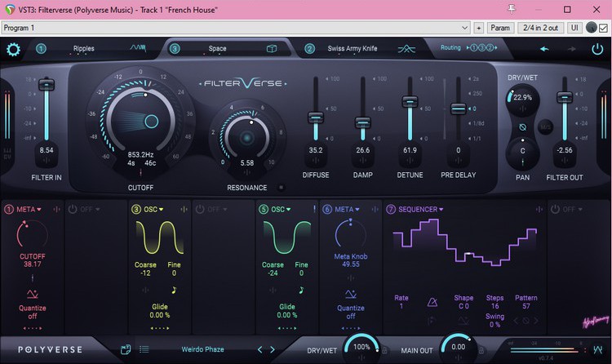The width and height of the screenshot is (612, 364).
Task: Open the preset browser list icon
Action: pos(144,349)
